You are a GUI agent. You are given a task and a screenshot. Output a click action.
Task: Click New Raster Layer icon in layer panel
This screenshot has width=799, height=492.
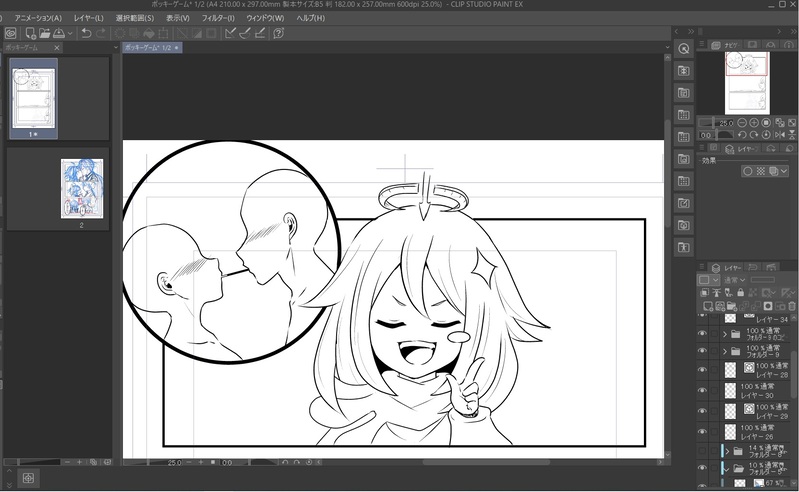pos(708,306)
